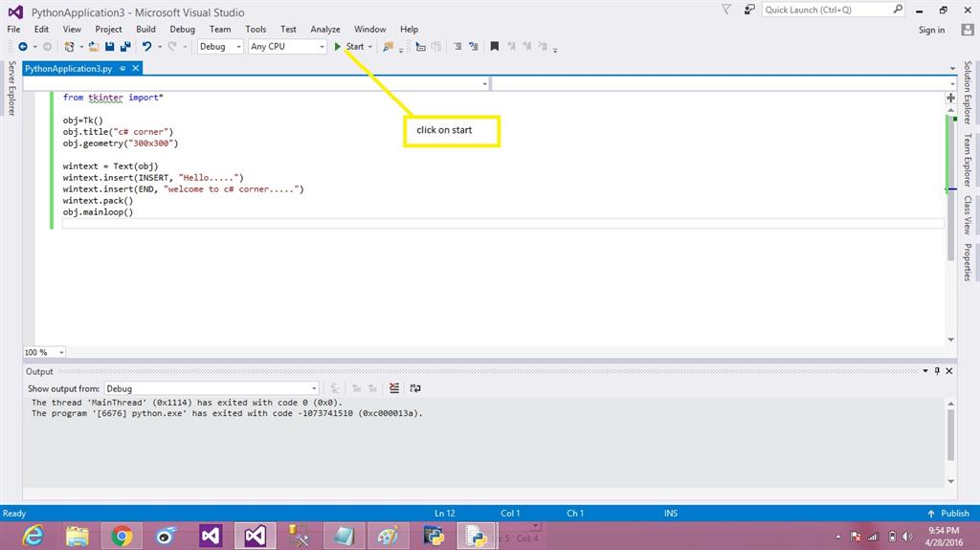Screen dimensions: 980x550
Task: Open Visual Studio from the Windows taskbar
Action: click(x=255, y=536)
